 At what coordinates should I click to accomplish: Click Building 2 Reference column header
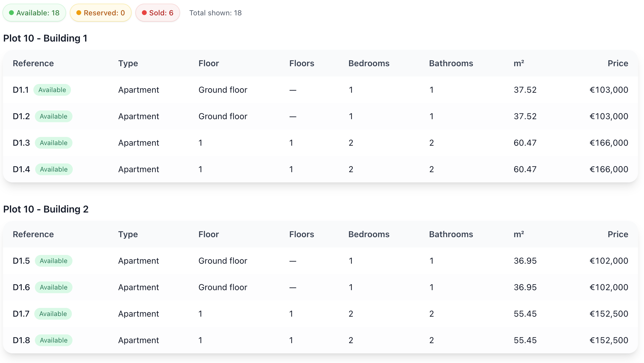[x=33, y=234]
